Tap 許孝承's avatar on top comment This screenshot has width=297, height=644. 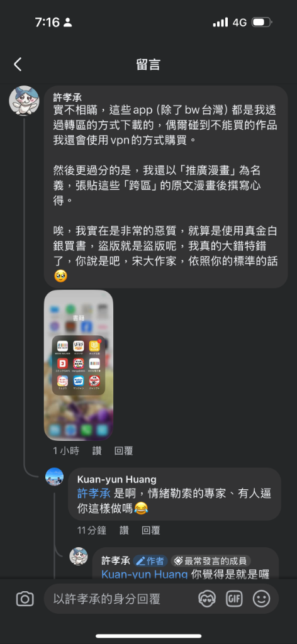pos(25,101)
